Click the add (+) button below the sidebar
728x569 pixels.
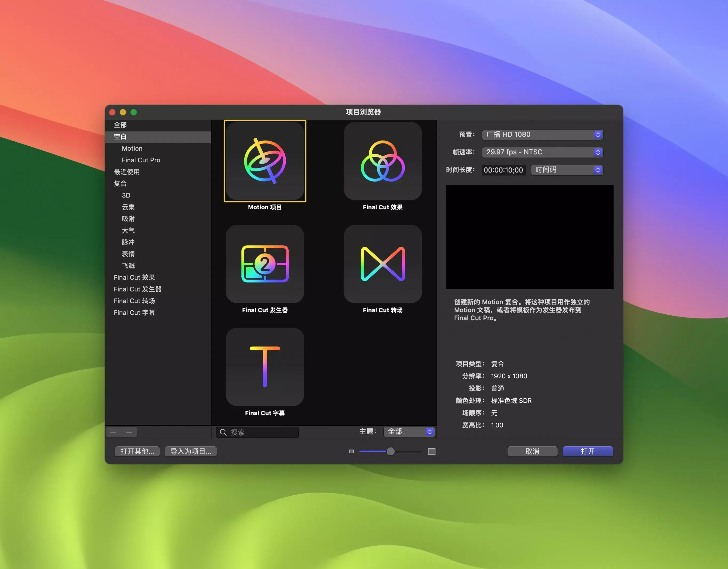click(x=113, y=432)
